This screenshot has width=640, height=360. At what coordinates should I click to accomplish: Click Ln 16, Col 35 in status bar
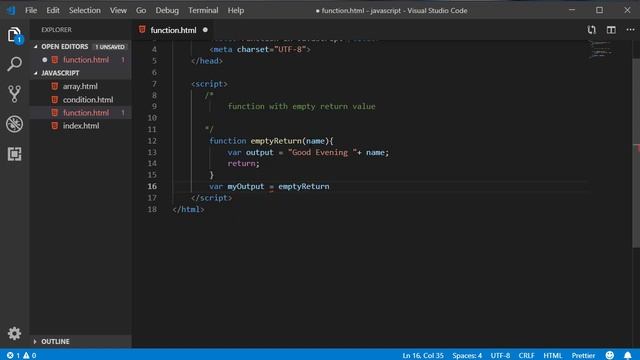click(423, 356)
